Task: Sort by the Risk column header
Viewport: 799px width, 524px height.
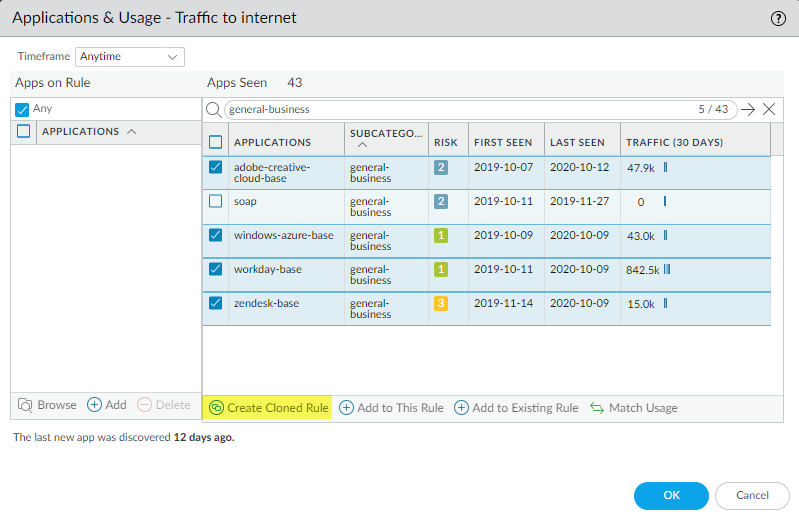Action: click(445, 142)
